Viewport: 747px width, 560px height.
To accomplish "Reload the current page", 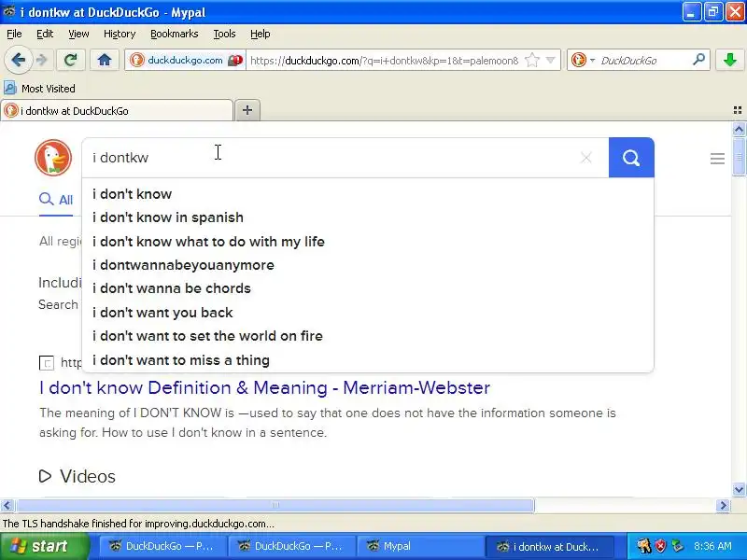I will (71, 60).
